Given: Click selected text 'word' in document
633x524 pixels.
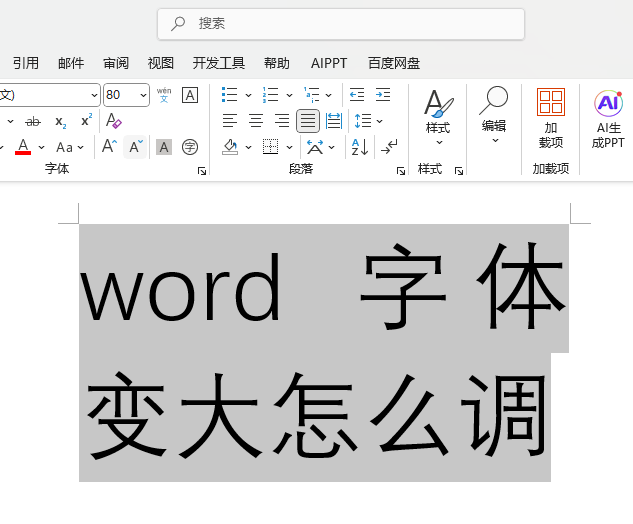Looking at the screenshot, I should [180, 287].
